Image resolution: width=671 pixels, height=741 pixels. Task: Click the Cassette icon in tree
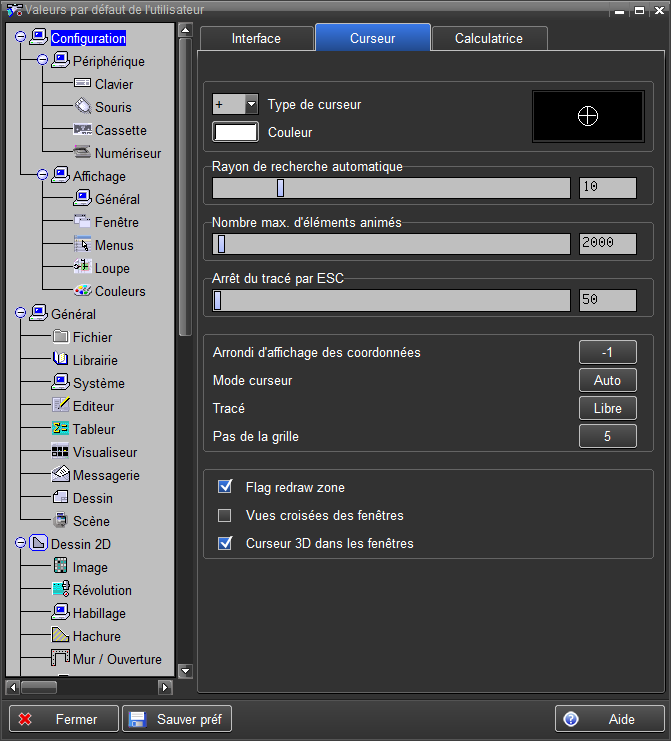pyautogui.click(x=82, y=130)
